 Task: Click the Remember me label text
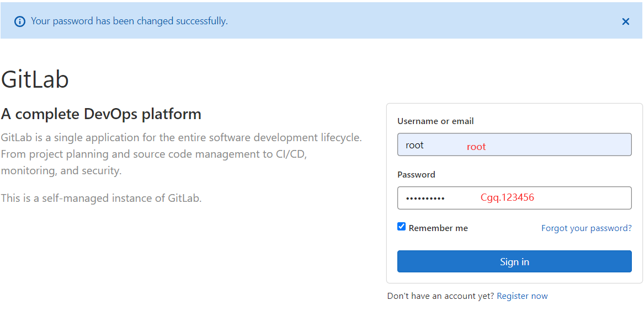pos(438,228)
